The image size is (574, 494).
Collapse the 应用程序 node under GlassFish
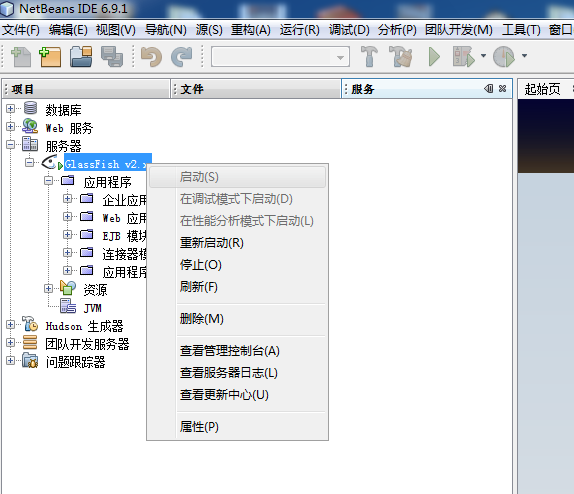(x=48, y=180)
